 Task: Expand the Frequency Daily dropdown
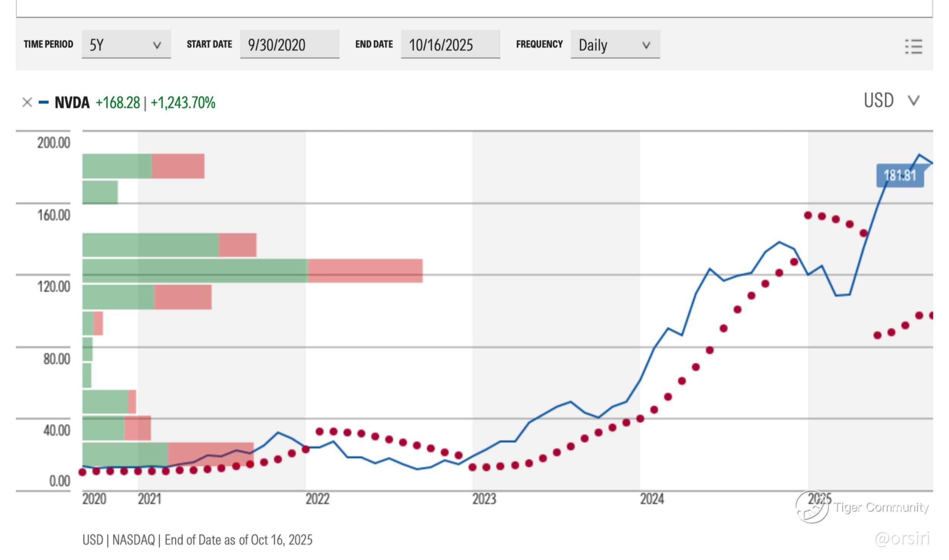click(x=615, y=45)
